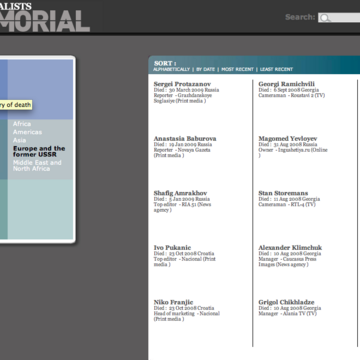
Task: Sort entries by date
Action: point(205,69)
